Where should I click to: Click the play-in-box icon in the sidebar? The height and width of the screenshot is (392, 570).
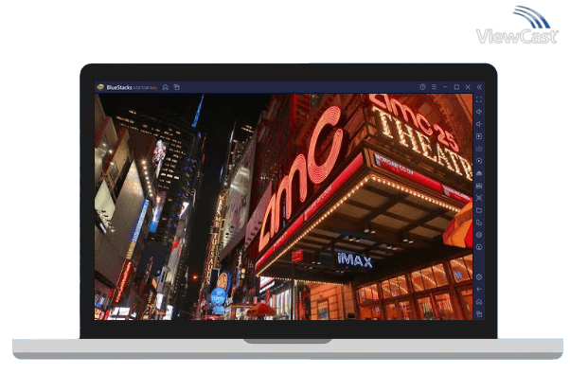(x=479, y=136)
